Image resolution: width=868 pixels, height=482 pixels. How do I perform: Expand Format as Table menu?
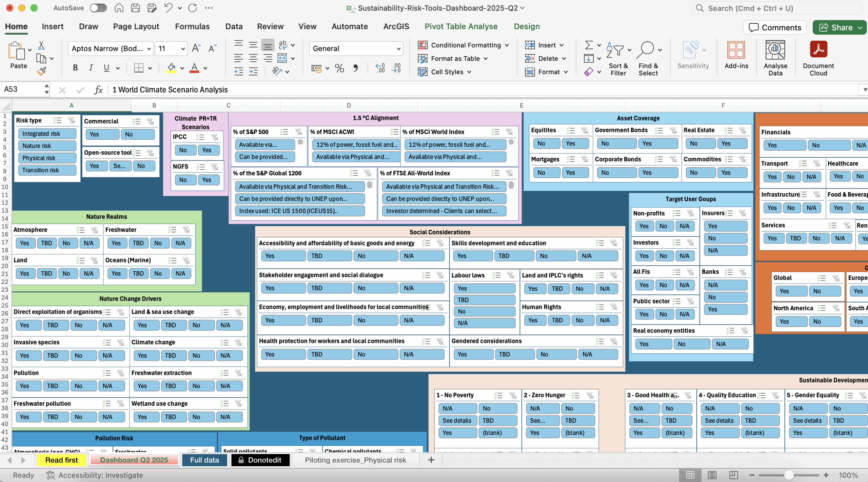click(x=486, y=59)
